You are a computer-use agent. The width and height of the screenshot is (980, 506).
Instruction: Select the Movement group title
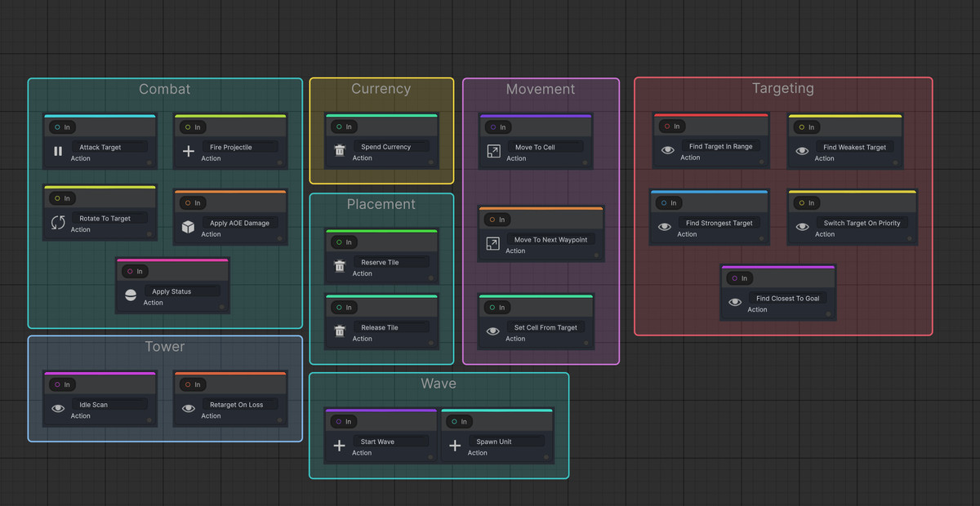pyautogui.click(x=541, y=89)
